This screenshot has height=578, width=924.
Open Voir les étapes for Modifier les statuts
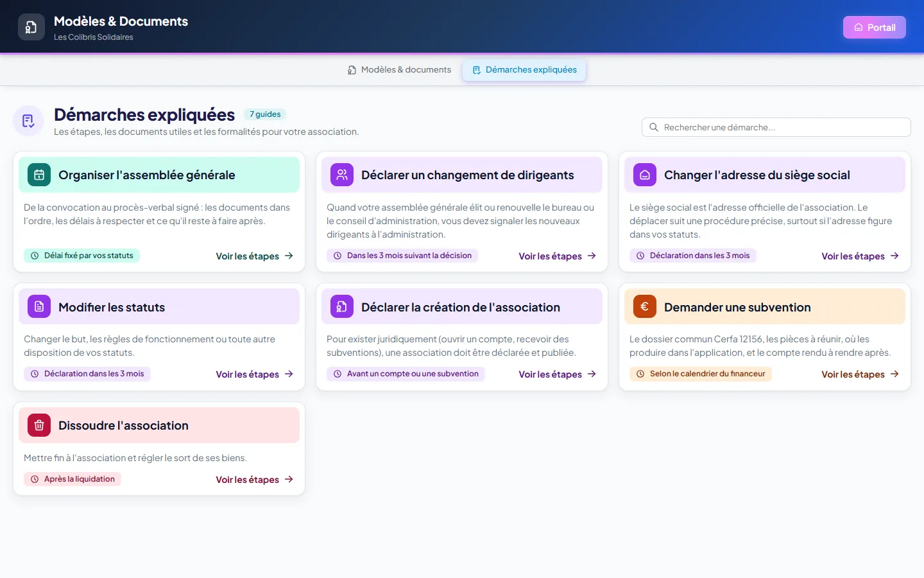(255, 374)
